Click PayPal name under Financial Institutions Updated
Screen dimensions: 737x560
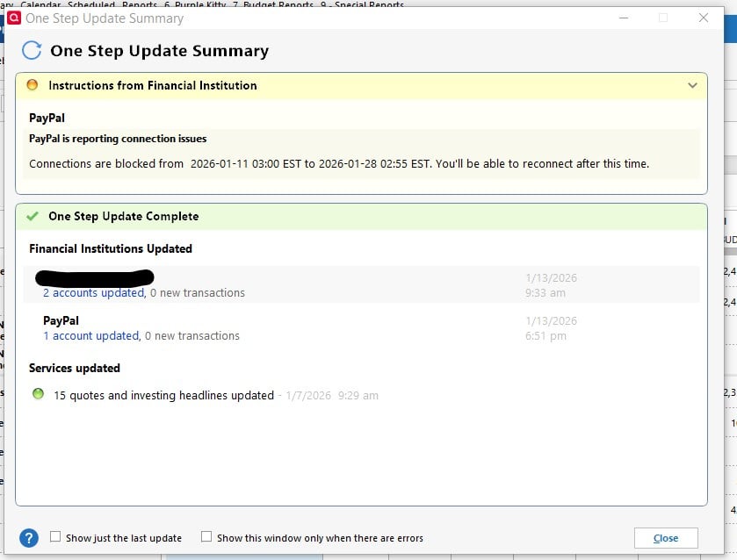[61, 321]
